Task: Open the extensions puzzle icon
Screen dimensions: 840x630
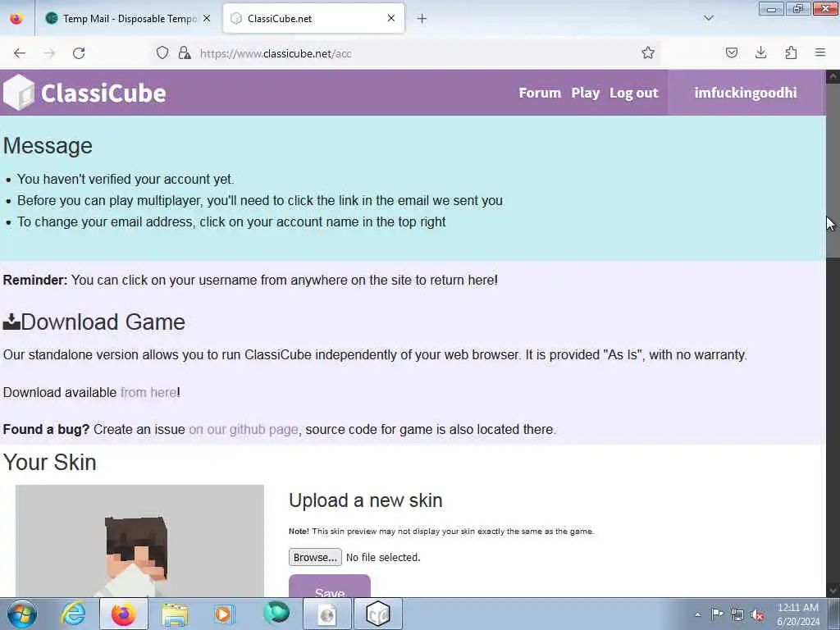Action: [791, 52]
